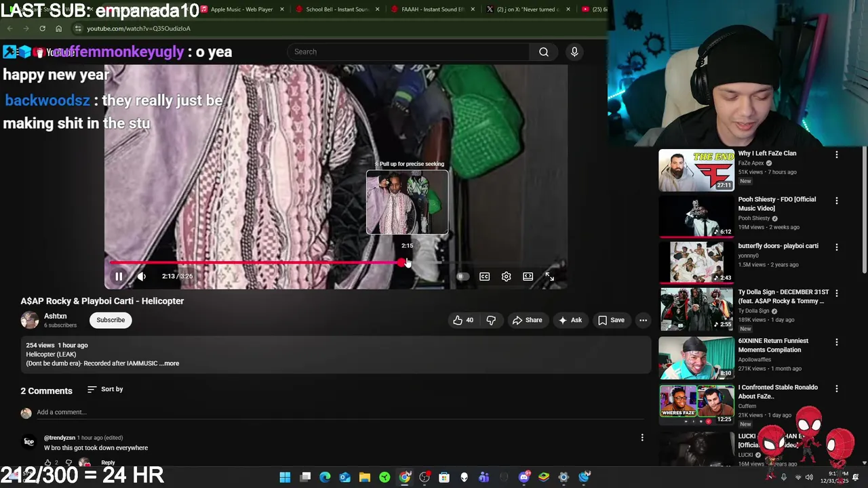Screen dimensions: 868x488
Task: Mute the video volume speaker icon
Action: (142, 277)
